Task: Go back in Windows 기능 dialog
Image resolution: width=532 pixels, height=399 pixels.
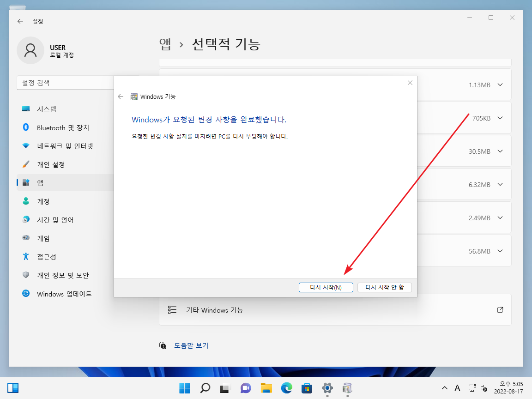Action: click(x=121, y=97)
